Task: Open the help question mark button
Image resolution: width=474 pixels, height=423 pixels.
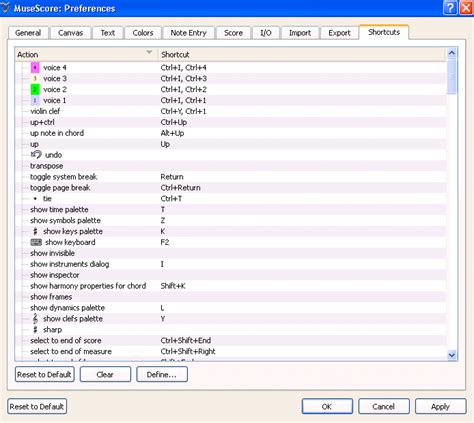Action: (x=450, y=8)
